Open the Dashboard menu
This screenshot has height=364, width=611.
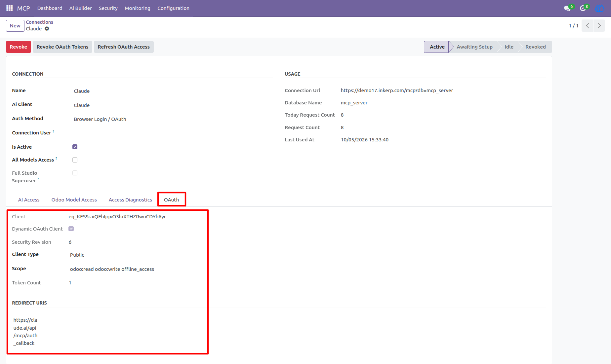point(50,8)
